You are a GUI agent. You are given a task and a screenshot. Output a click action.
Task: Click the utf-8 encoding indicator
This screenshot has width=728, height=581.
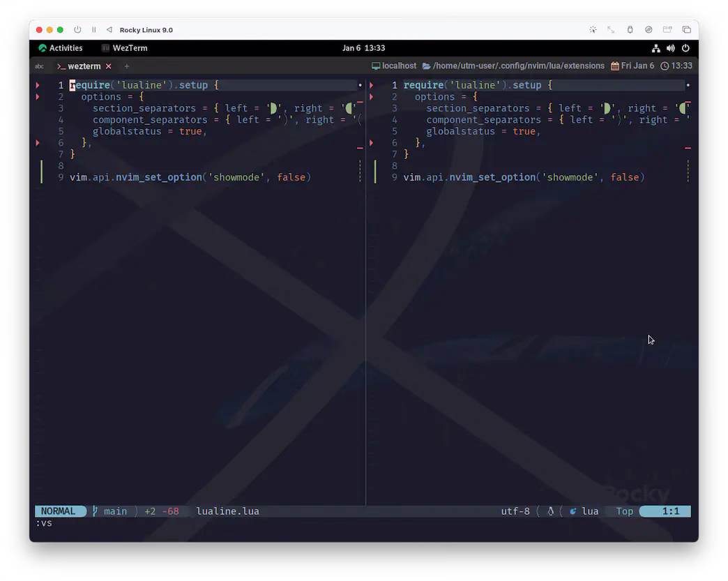[515, 511]
